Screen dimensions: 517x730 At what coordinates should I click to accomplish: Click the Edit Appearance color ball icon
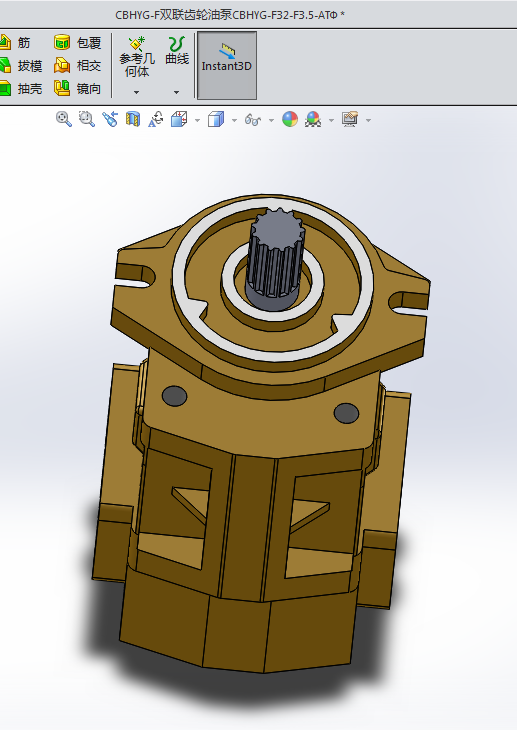pos(290,119)
